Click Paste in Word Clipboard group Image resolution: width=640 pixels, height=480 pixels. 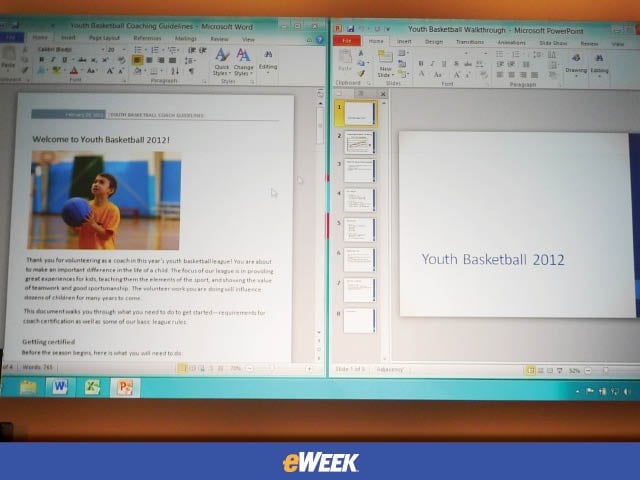(x=8, y=58)
